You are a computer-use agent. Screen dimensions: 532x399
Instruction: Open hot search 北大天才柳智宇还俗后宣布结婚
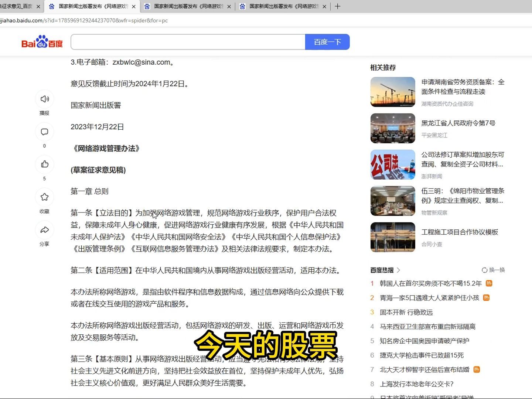(424, 370)
